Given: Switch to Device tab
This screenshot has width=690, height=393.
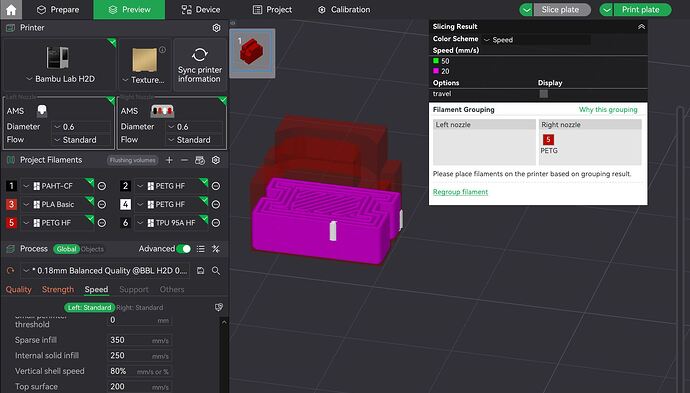Looking at the screenshot, I should 201,10.
